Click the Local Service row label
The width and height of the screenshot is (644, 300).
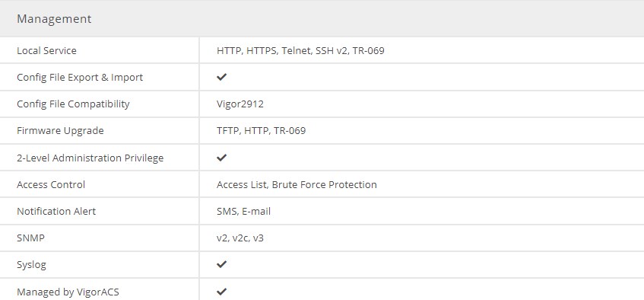click(46, 50)
